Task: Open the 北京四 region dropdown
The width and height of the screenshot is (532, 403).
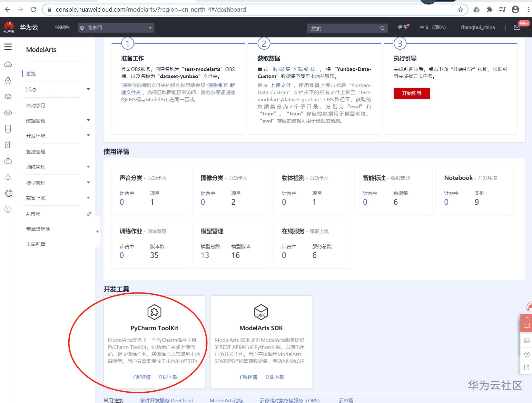Action: point(116,28)
